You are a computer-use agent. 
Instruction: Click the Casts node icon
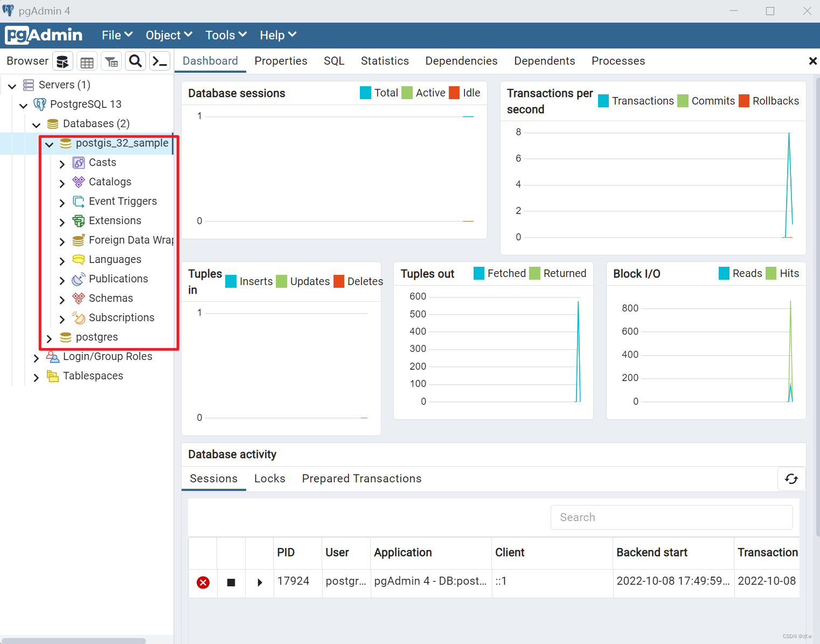[79, 163]
